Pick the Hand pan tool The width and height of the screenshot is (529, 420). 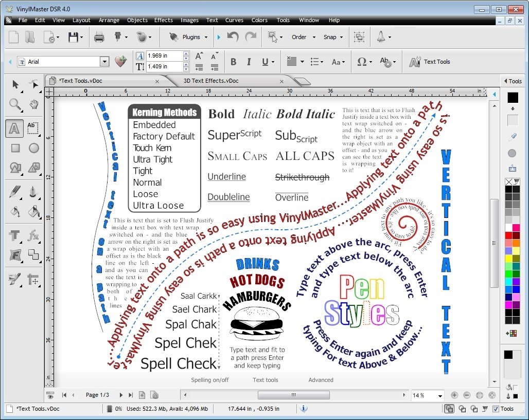(34, 105)
